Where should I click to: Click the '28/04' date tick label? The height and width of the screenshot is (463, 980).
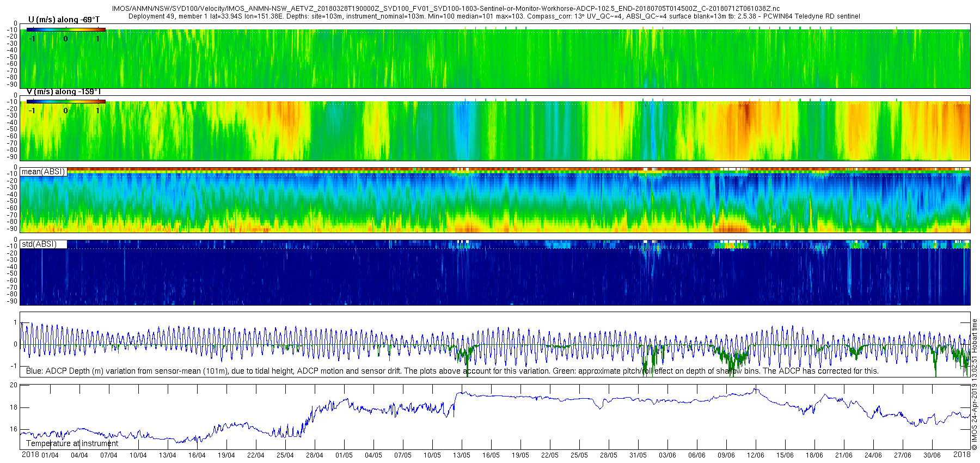(315, 455)
